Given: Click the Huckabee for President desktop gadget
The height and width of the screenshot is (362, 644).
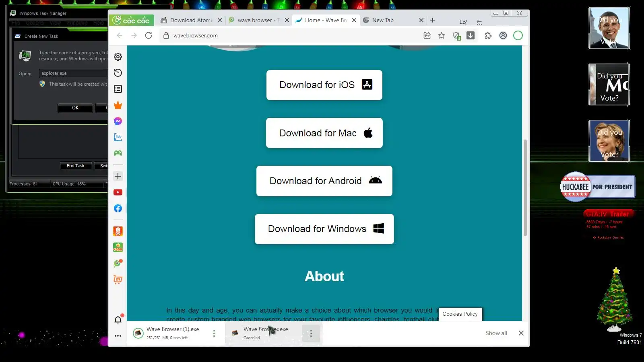Looking at the screenshot, I should pos(598,187).
